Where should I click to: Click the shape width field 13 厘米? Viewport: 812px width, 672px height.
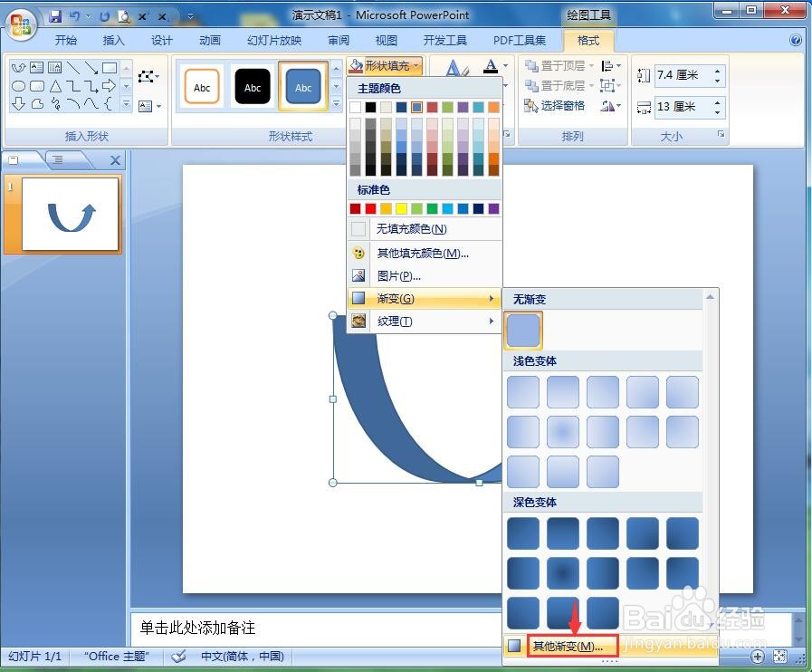(683, 107)
